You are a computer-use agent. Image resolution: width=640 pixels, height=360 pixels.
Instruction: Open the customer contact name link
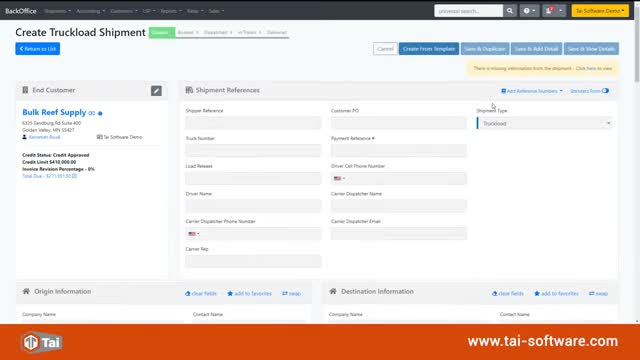click(x=44, y=137)
